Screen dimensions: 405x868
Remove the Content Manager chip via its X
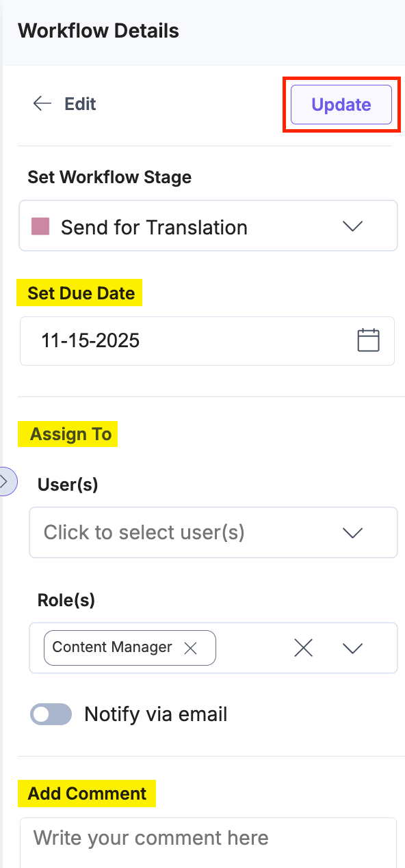point(191,648)
